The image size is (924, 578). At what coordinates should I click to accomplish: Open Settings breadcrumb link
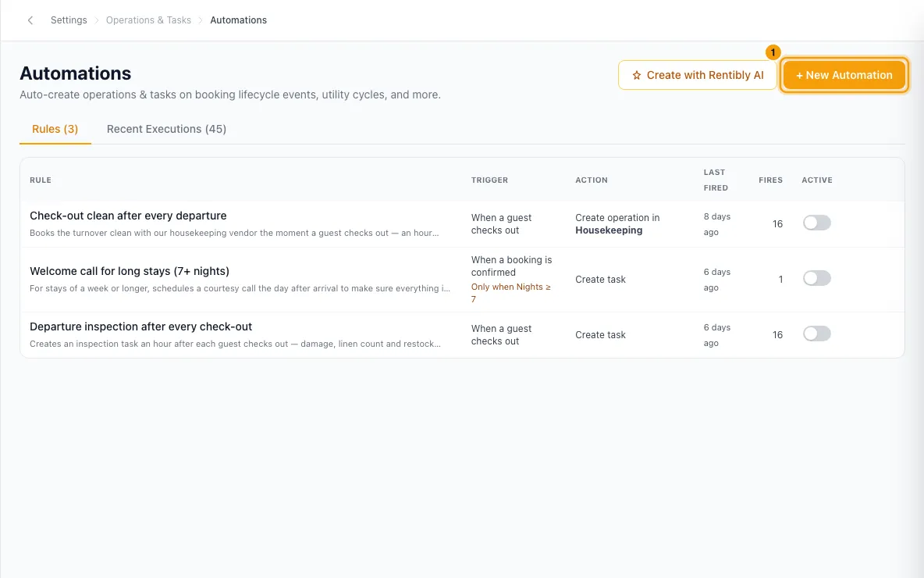click(x=69, y=20)
